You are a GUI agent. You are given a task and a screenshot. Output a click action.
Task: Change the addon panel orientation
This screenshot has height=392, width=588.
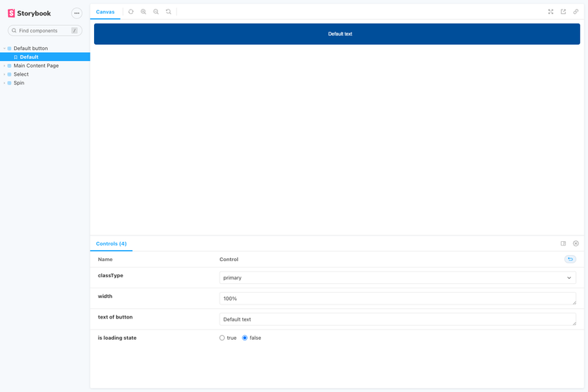563,243
